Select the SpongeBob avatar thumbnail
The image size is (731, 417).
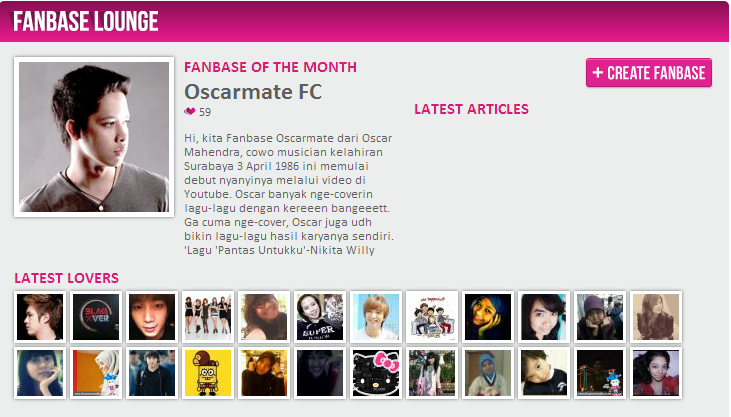pos(208,373)
